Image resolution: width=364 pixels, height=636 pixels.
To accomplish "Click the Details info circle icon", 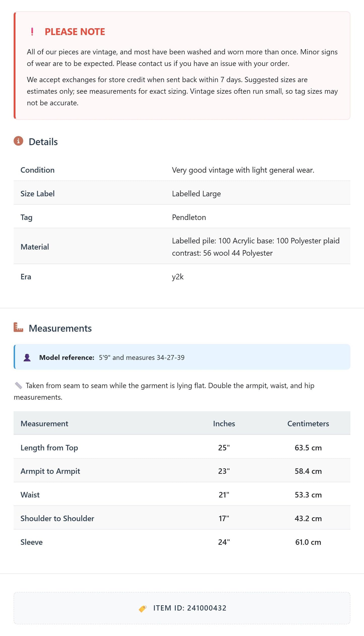I will (x=18, y=141).
